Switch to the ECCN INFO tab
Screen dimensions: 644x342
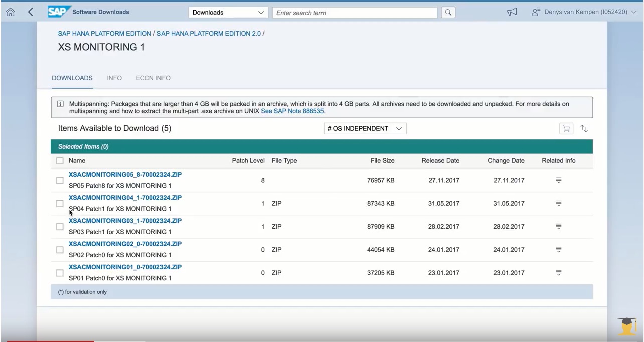153,78
